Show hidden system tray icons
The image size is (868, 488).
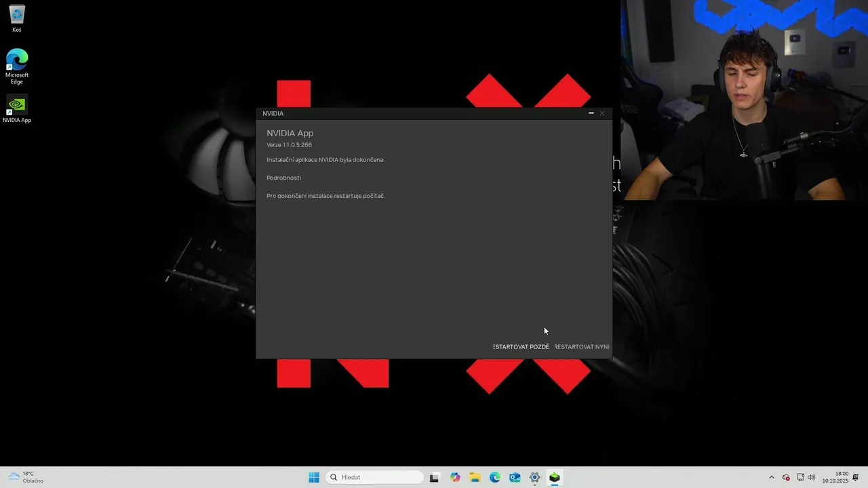(x=771, y=477)
